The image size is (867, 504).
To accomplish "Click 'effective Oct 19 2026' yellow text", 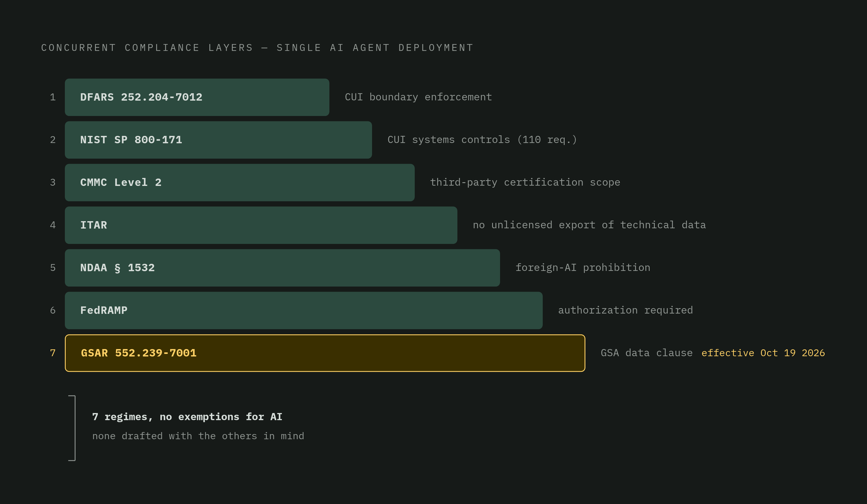I will 763,353.
